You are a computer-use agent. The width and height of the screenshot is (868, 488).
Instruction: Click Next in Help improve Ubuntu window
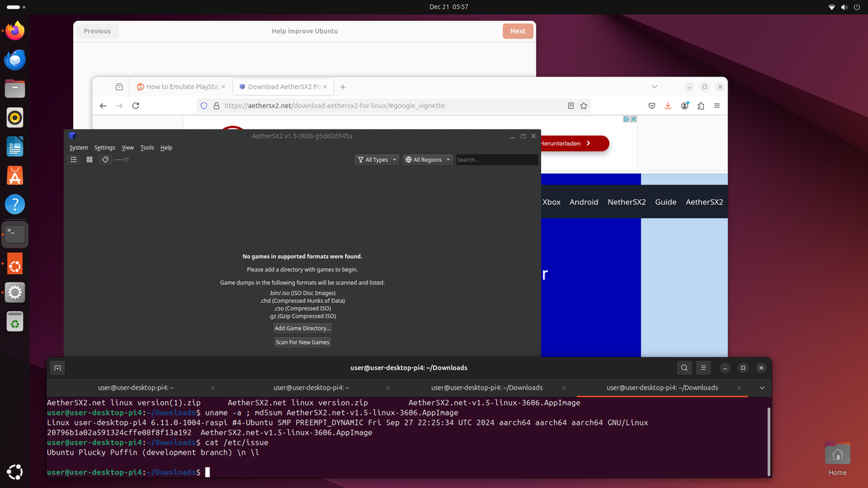(x=517, y=31)
